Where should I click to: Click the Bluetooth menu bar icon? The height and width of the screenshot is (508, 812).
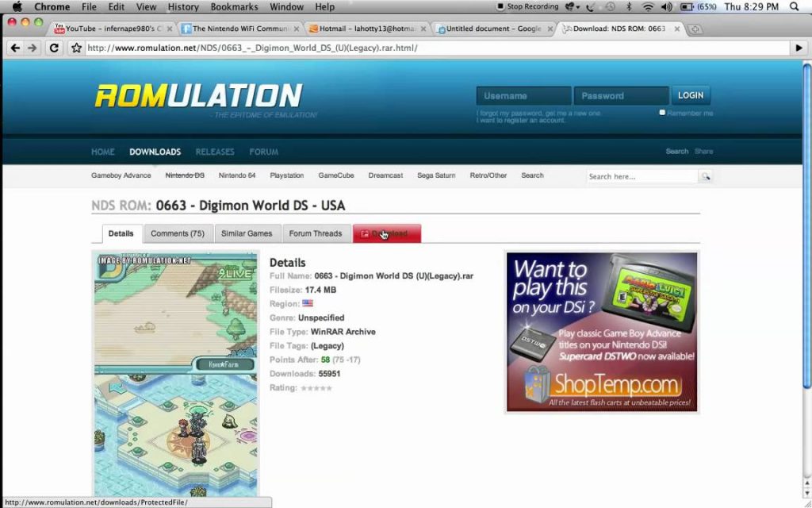pos(629,6)
